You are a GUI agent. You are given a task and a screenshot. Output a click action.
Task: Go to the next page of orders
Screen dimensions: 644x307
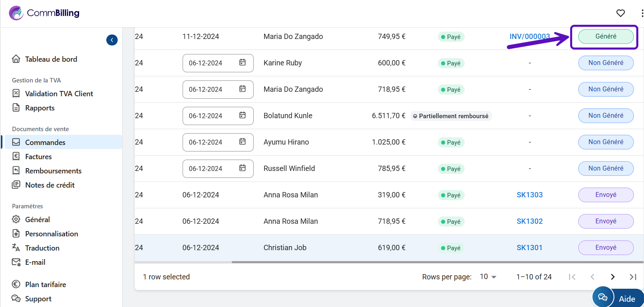point(612,277)
